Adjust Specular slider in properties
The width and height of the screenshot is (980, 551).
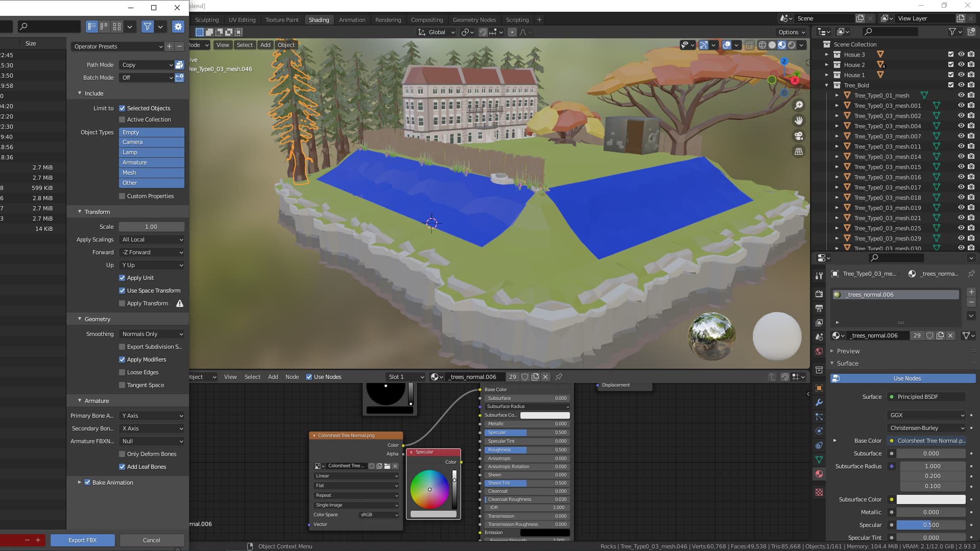(x=931, y=525)
